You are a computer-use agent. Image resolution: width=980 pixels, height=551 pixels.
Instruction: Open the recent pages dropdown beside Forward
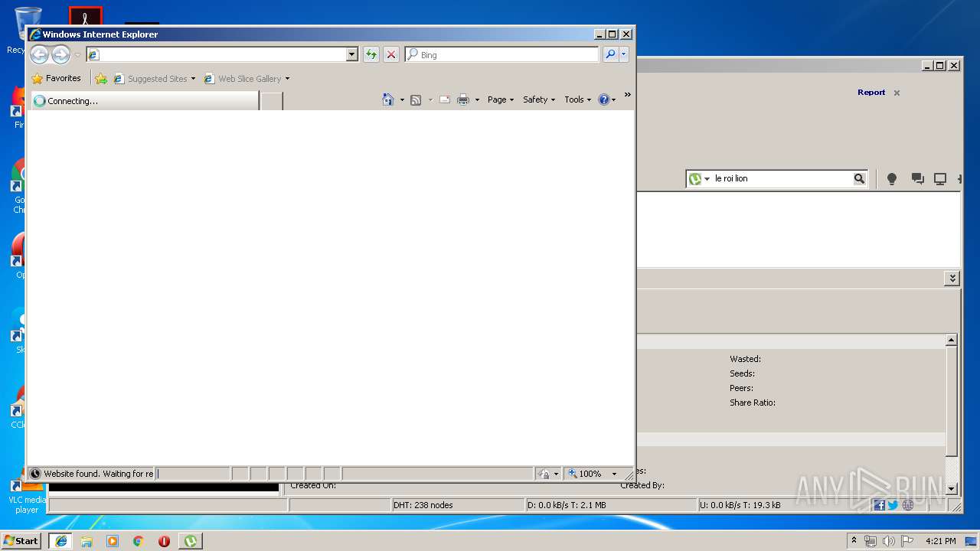(77, 55)
